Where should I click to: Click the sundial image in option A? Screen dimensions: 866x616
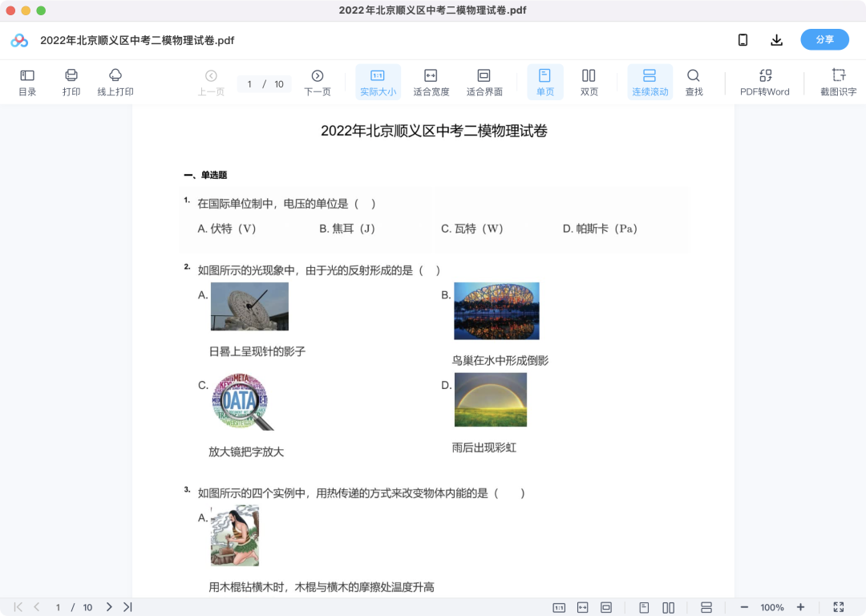coord(249,306)
